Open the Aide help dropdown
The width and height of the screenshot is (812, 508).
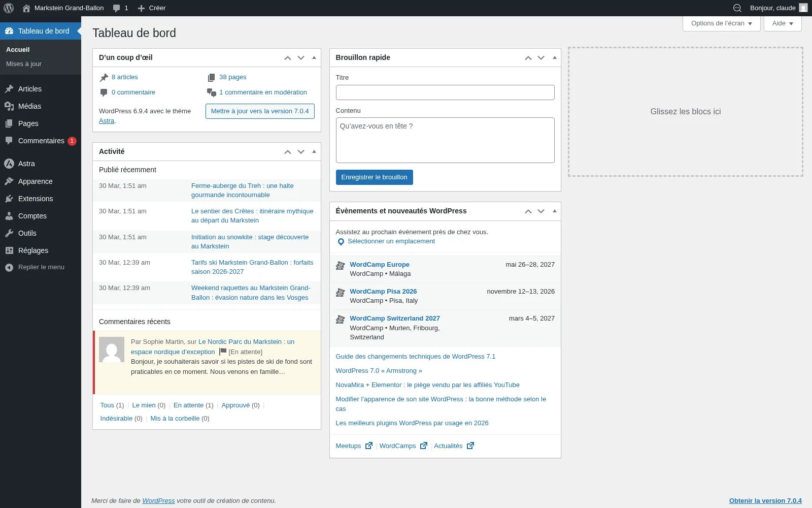click(x=783, y=23)
